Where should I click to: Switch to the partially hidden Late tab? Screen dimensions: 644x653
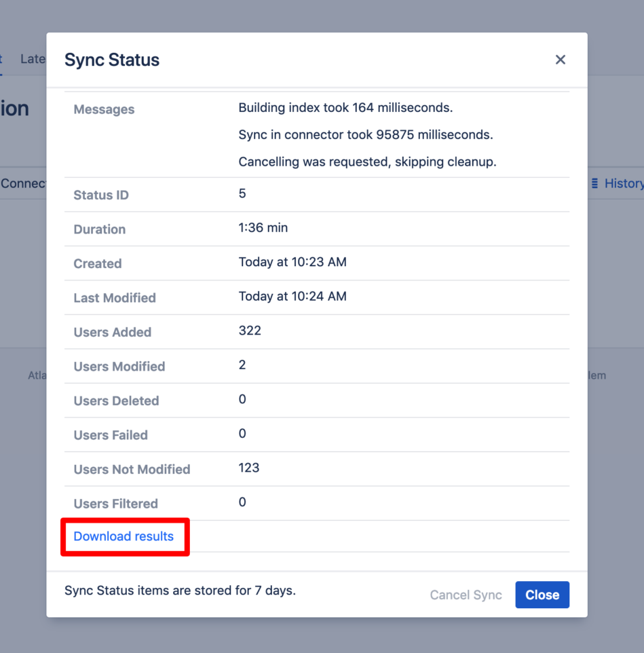click(x=33, y=59)
